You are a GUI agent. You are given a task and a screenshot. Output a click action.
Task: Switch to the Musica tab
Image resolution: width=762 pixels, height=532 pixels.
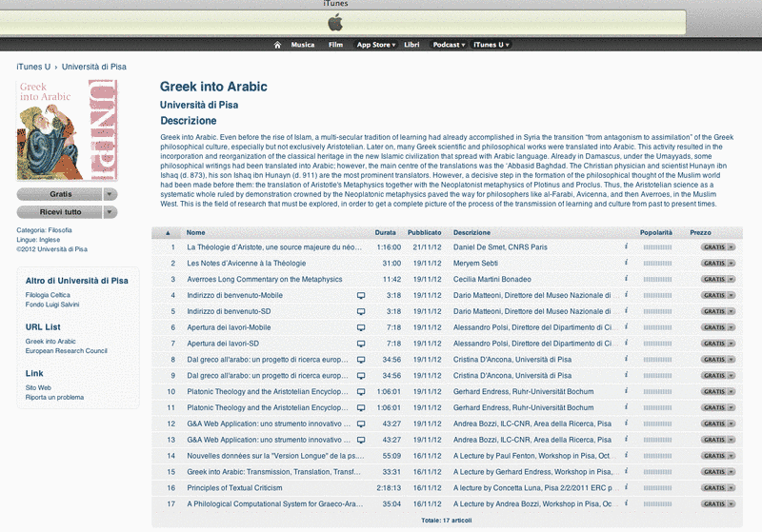(303, 45)
